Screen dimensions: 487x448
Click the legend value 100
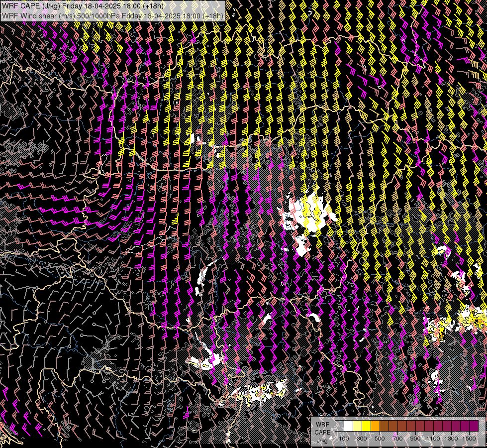coord(344,439)
